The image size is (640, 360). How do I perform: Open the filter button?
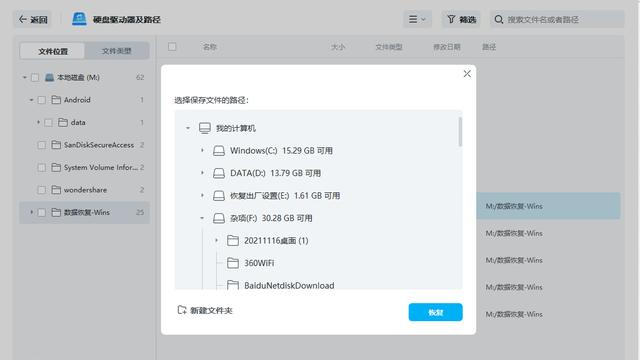pos(461,19)
